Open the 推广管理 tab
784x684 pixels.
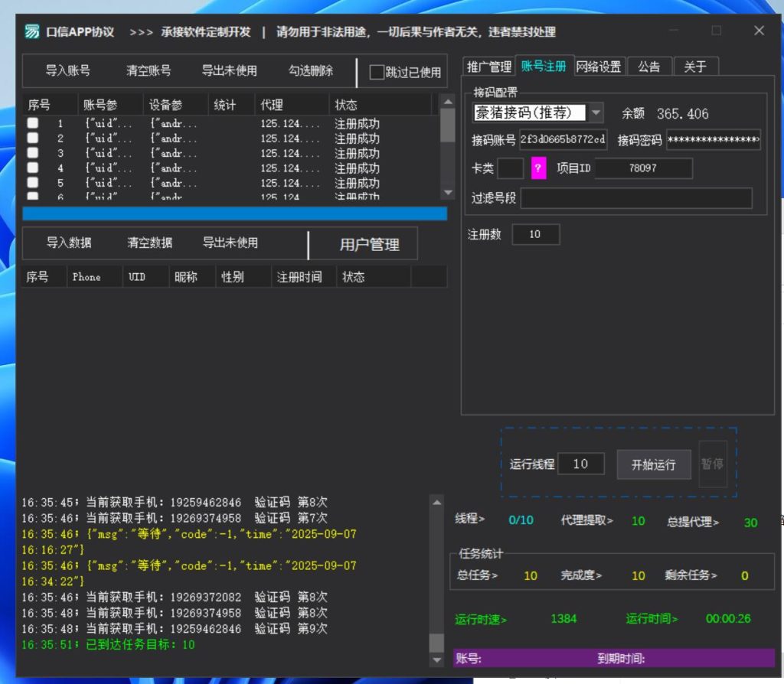point(490,67)
